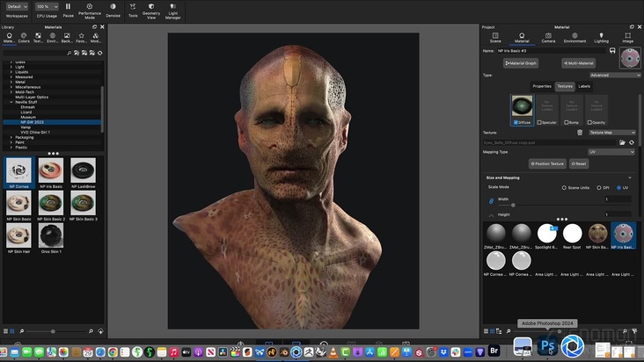Image resolution: width=644 pixels, height=362 pixels.
Task: Switch to material Labels tab
Action: [x=584, y=86]
